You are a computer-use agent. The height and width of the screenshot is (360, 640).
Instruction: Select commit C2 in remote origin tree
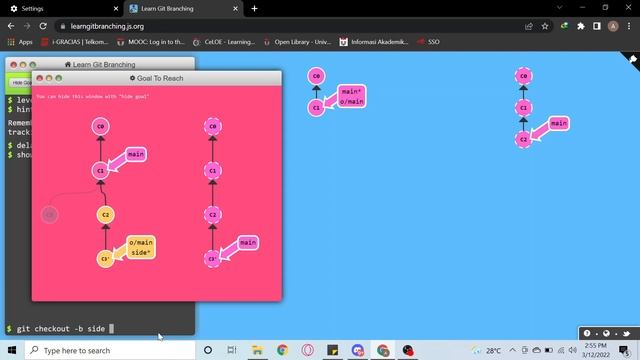(524, 140)
